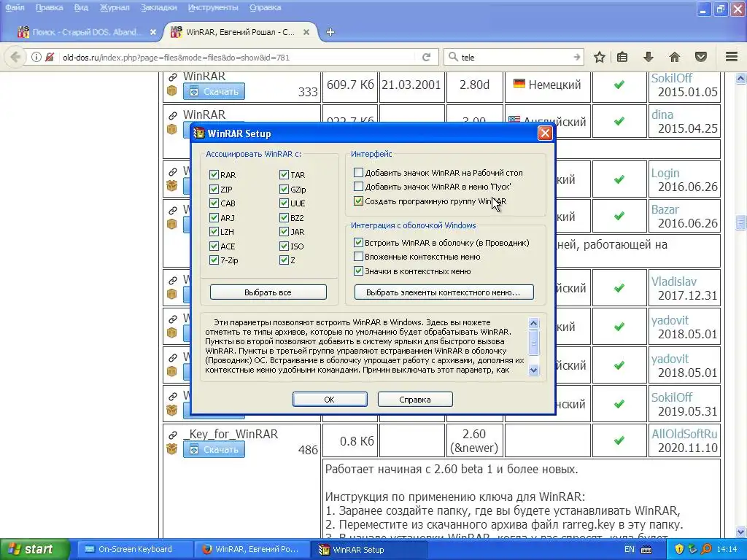Go to the browser home page
The image size is (747, 560).
pyautogui.click(x=675, y=57)
